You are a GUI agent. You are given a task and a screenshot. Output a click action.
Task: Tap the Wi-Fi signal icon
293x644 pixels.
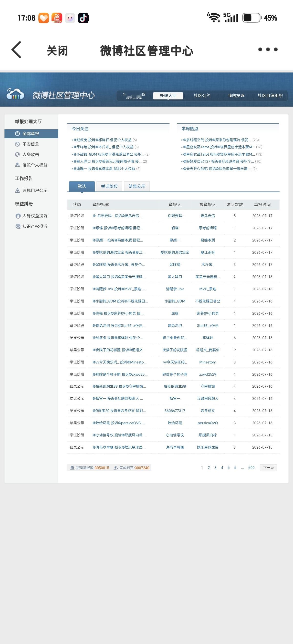pyautogui.click(x=214, y=18)
